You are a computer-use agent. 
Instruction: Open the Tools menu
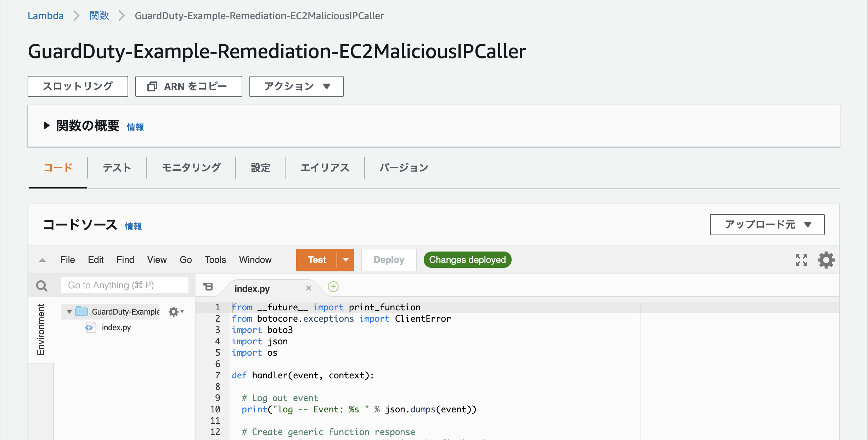(x=215, y=260)
